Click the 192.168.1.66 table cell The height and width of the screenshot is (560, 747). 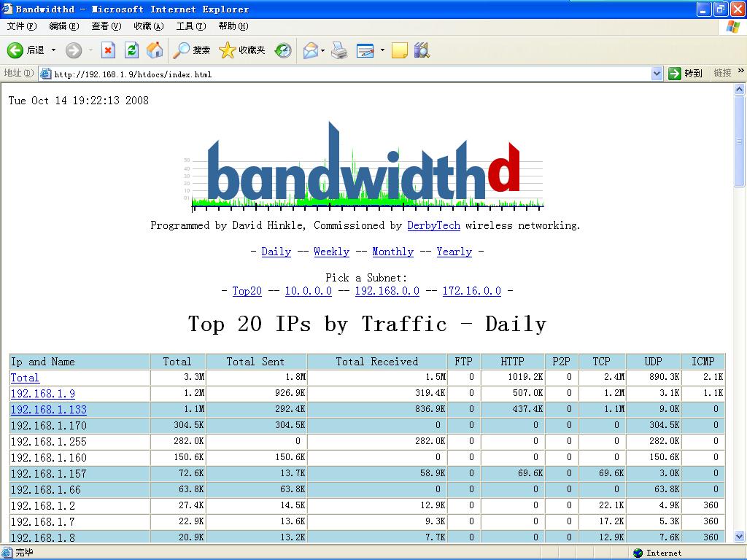80,489
